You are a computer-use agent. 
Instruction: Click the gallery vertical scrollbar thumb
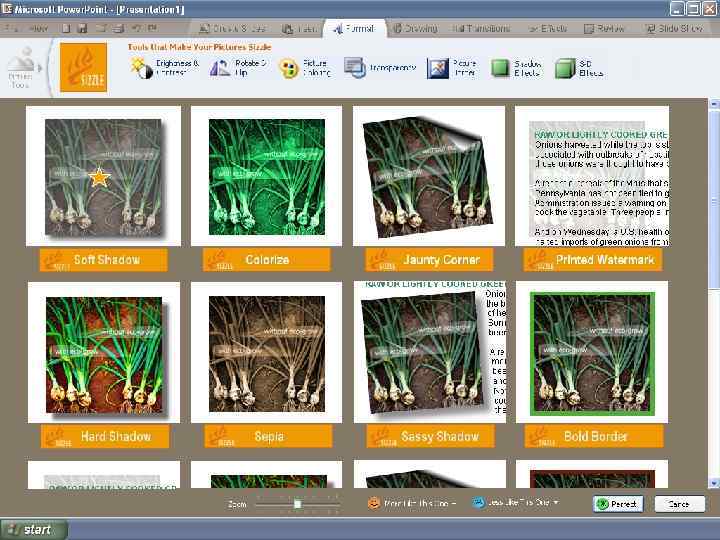tap(714, 201)
